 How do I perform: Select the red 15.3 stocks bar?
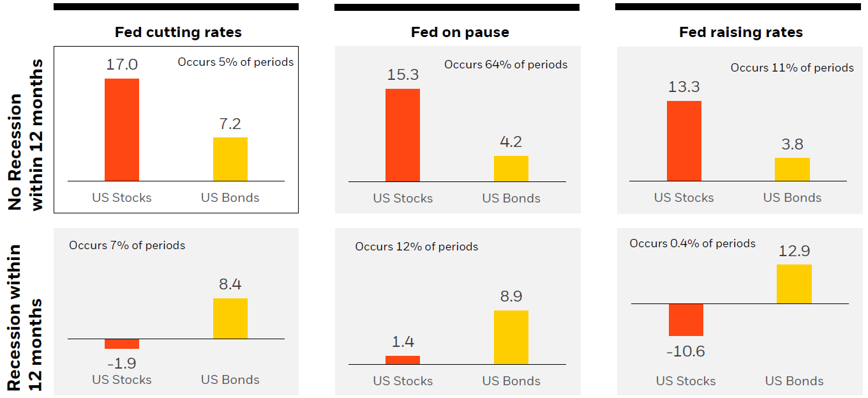[403, 135]
